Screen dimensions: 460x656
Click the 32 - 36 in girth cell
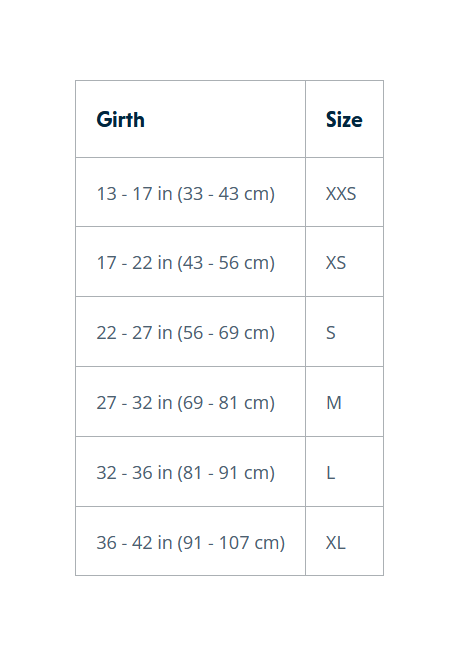(x=190, y=472)
